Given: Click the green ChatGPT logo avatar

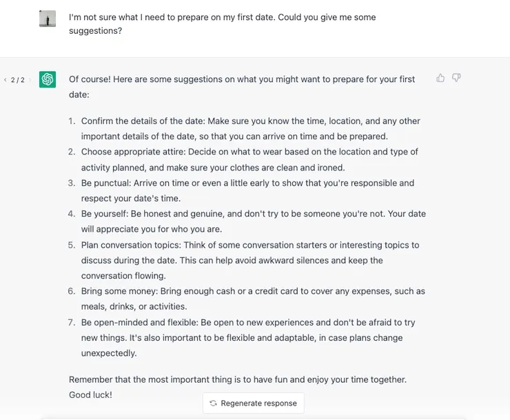Looking at the screenshot, I should click(48, 79).
